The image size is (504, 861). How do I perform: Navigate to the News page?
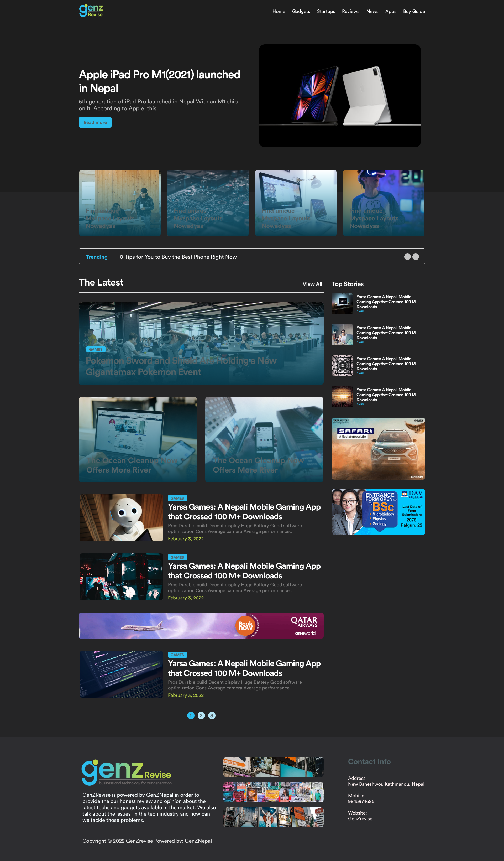(372, 11)
